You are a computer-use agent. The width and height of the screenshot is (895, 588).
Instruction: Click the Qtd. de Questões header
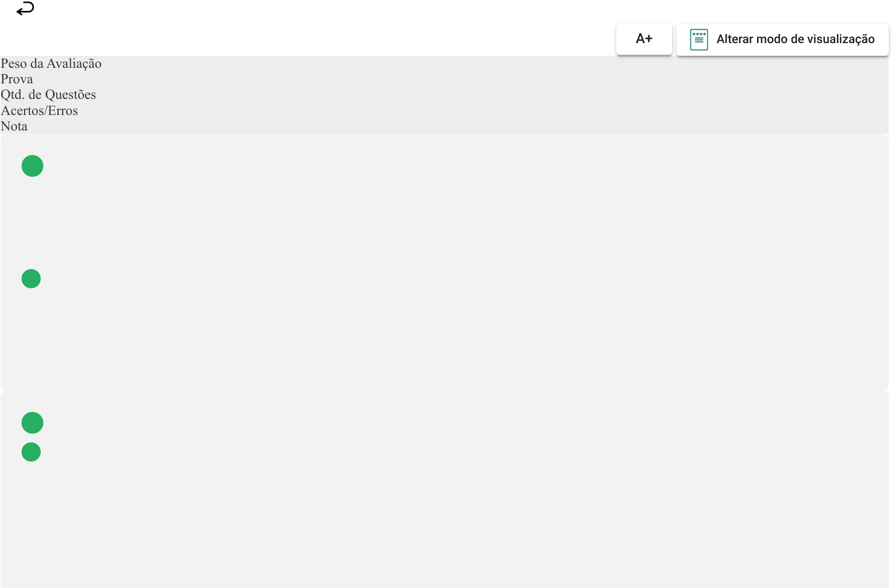(48, 95)
